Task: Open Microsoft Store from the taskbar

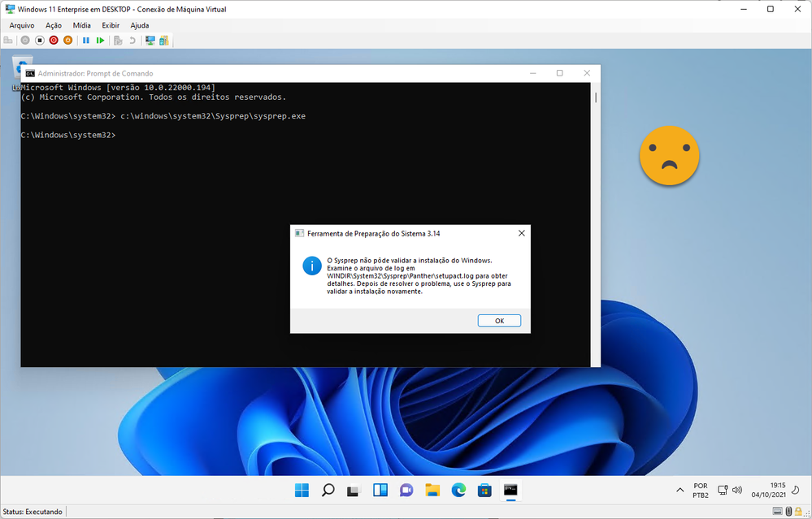Action: pyautogui.click(x=484, y=490)
